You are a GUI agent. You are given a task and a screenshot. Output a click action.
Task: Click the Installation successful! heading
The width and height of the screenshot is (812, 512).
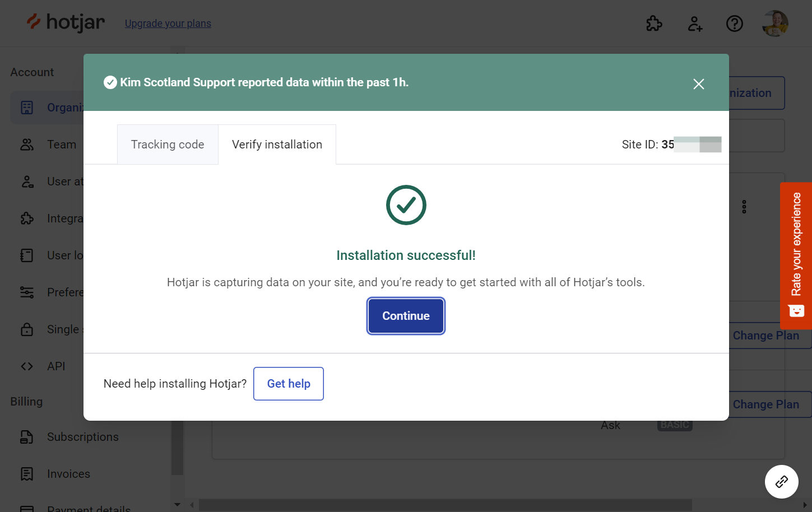click(x=406, y=255)
